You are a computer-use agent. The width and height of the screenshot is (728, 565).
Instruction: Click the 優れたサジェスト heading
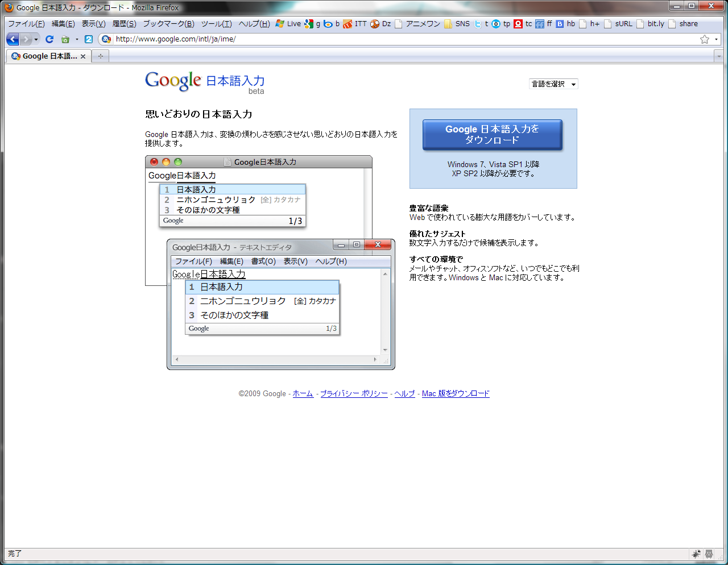tap(437, 234)
